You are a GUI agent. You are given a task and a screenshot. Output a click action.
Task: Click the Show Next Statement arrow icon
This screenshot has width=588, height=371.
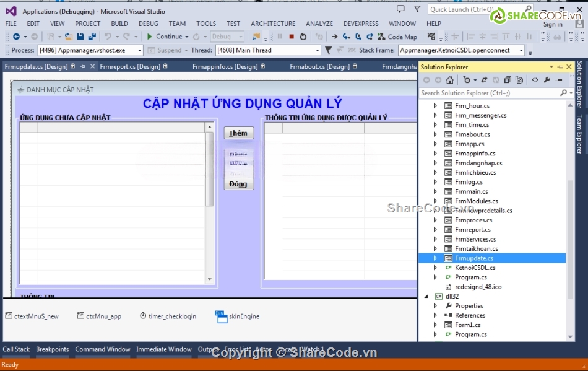pyautogui.click(x=334, y=37)
